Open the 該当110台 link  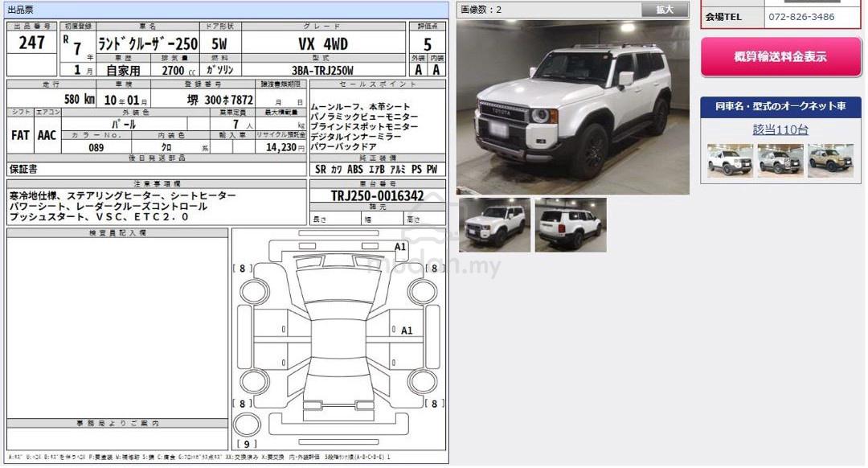(x=780, y=129)
